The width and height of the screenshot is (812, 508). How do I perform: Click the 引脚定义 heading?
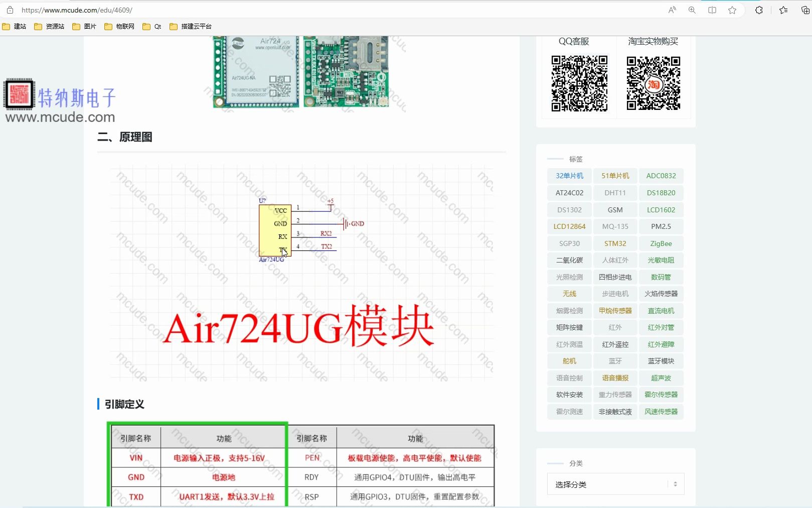124,404
